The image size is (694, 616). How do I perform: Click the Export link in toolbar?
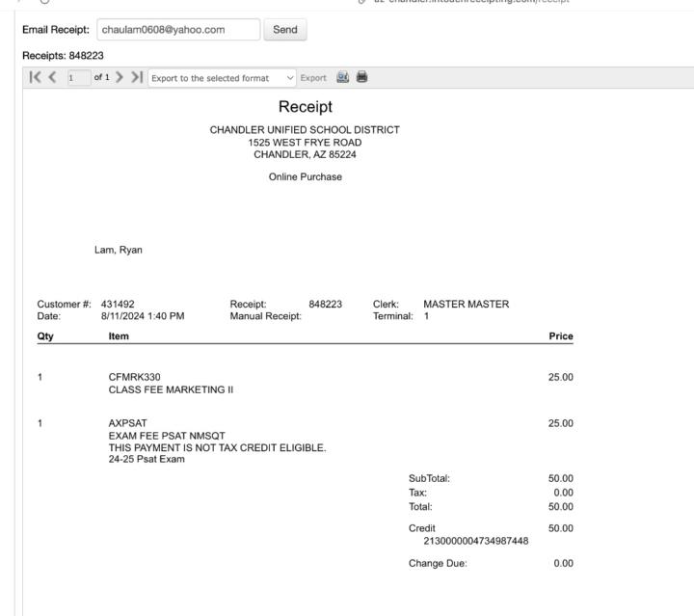313,78
